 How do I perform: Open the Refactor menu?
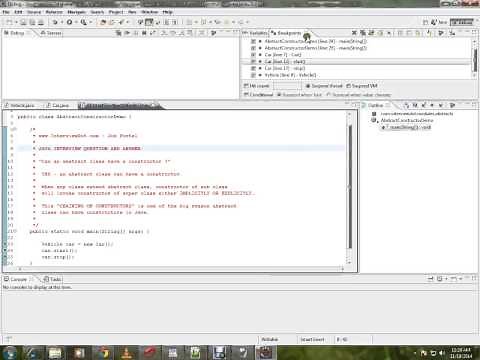(x=54, y=12)
